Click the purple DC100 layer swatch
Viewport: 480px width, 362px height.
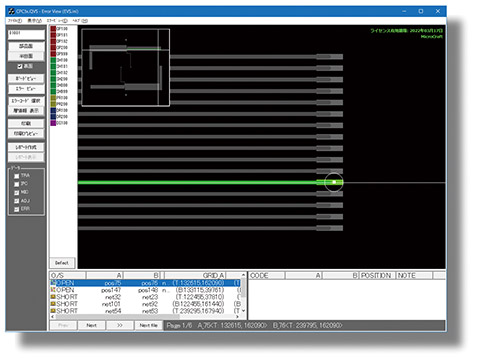click(x=53, y=123)
